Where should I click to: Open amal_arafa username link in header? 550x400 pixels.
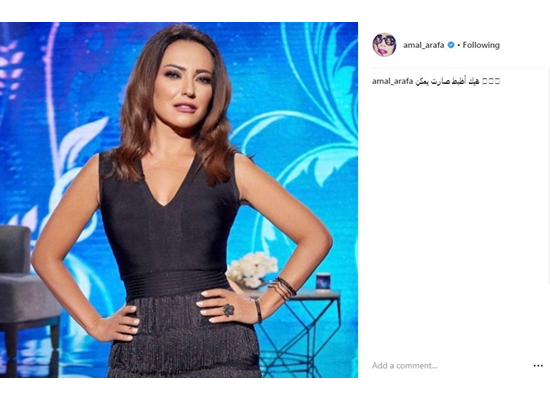(x=423, y=45)
